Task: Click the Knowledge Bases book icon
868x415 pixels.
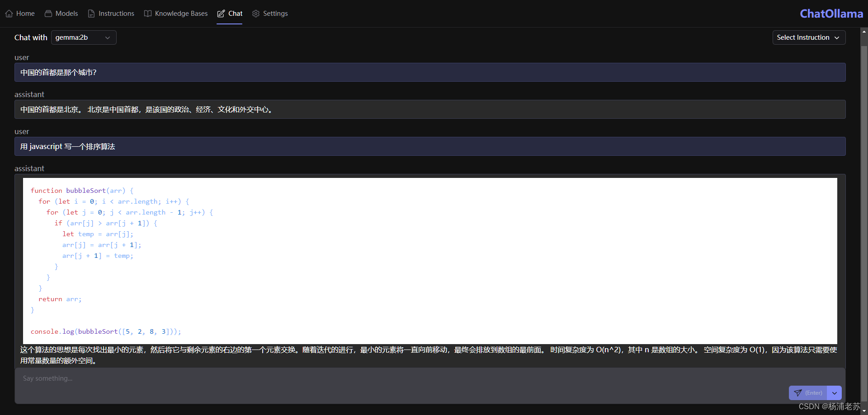Action: pyautogui.click(x=148, y=14)
